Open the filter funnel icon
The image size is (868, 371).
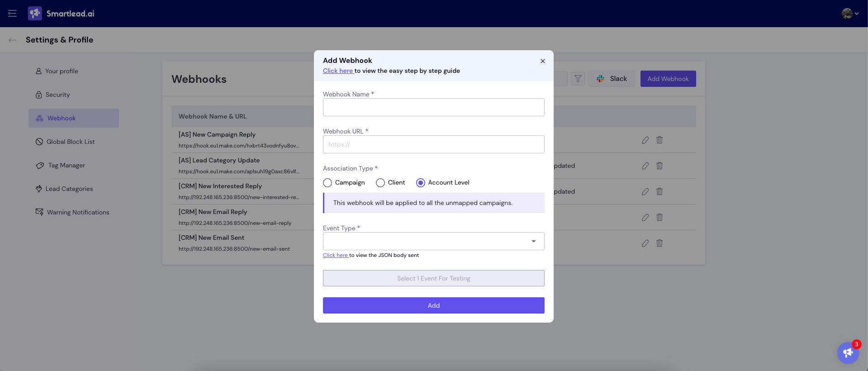578,79
